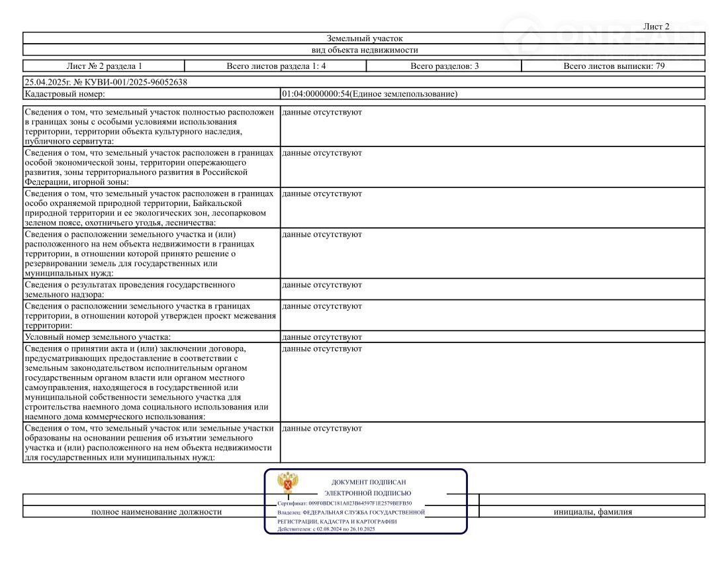Click the Russian coat of arms emblem
The width and height of the screenshot is (728, 563).
288,484
